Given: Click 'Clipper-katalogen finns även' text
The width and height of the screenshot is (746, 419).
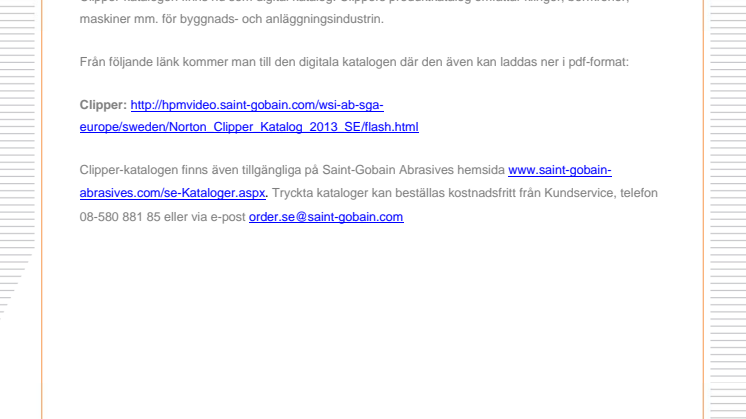Looking at the screenshot, I should point(150,171).
